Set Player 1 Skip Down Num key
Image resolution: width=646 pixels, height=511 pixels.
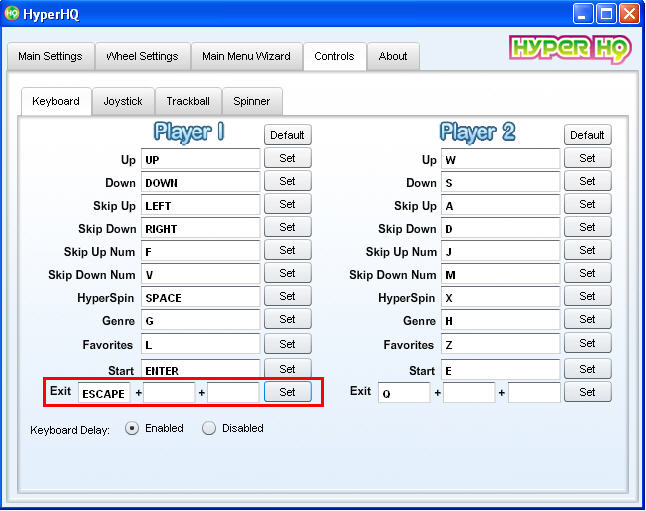[x=287, y=273]
